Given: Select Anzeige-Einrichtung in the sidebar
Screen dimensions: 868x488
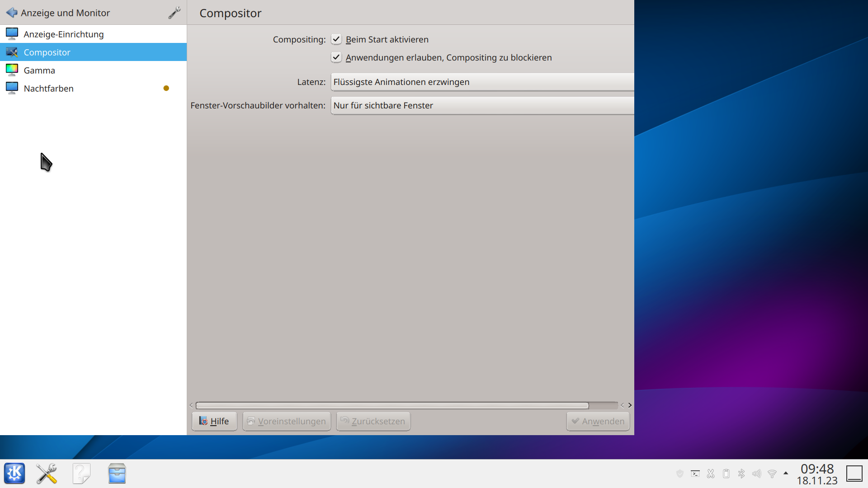Looking at the screenshot, I should 63,34.
